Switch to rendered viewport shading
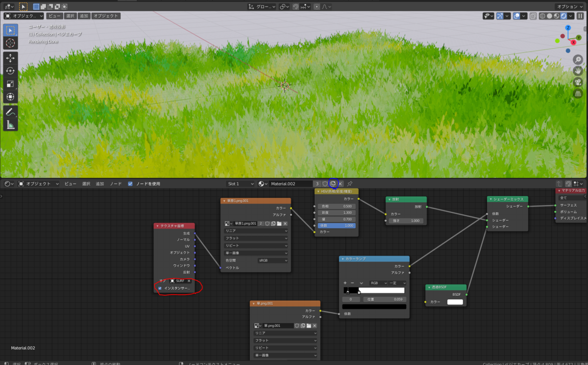 click(x=563, y=16)
